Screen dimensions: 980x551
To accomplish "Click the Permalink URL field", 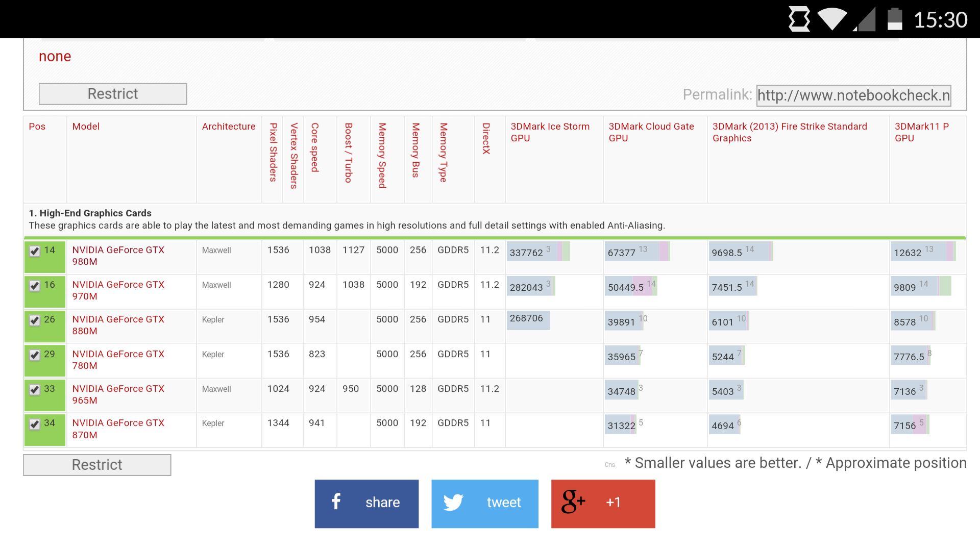I will coord(853,95).
